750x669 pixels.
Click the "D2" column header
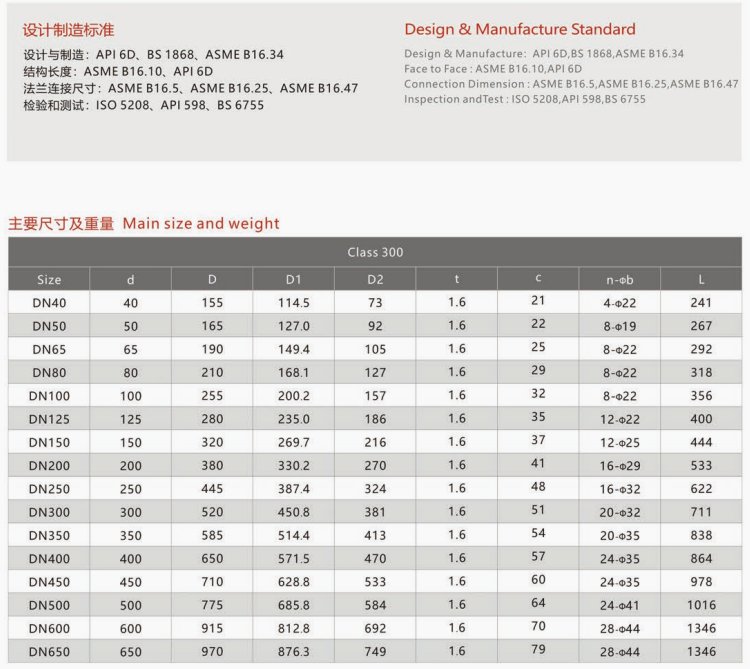[375, 279]
